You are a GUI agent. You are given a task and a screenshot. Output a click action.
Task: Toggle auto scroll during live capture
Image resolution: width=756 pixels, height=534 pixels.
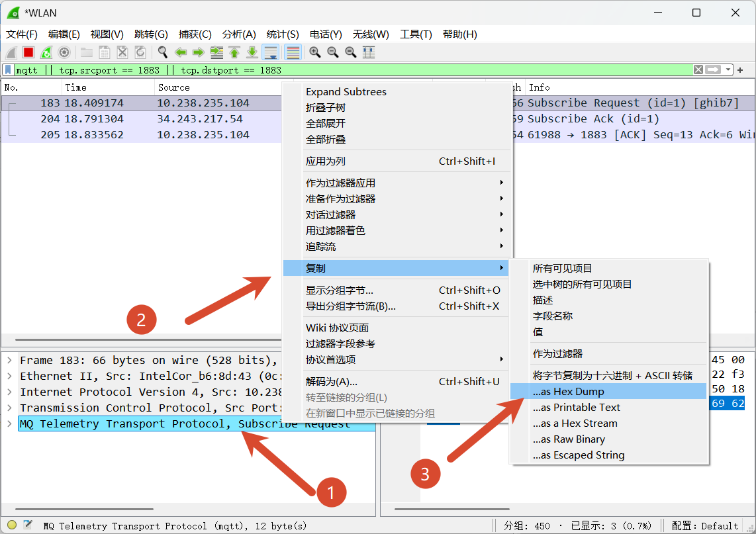[271, 52]
